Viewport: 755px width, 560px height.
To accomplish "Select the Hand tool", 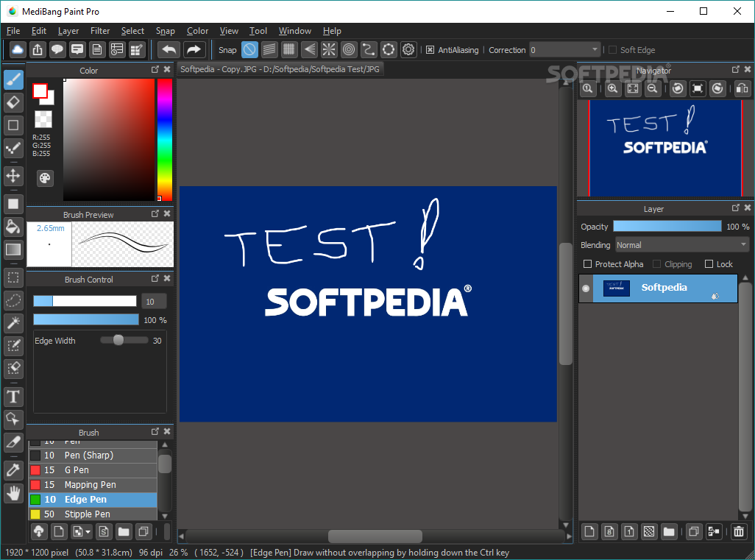I will tap(13, 493).
